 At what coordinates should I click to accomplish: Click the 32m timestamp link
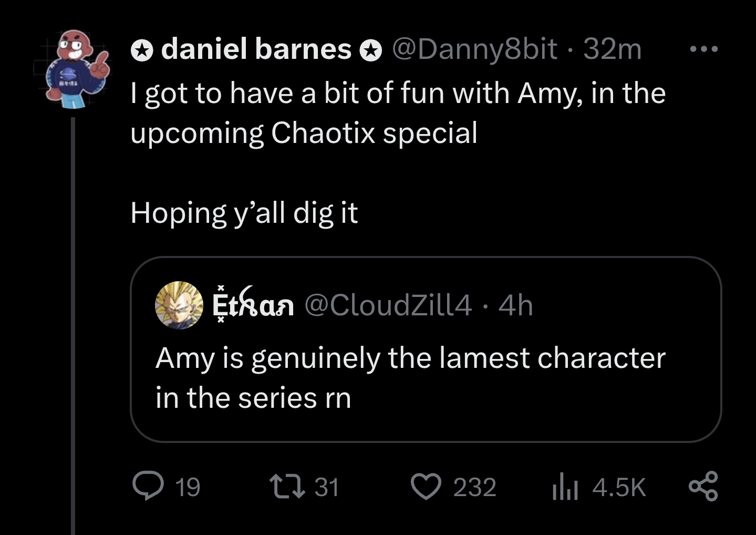[x=612, y=49]
